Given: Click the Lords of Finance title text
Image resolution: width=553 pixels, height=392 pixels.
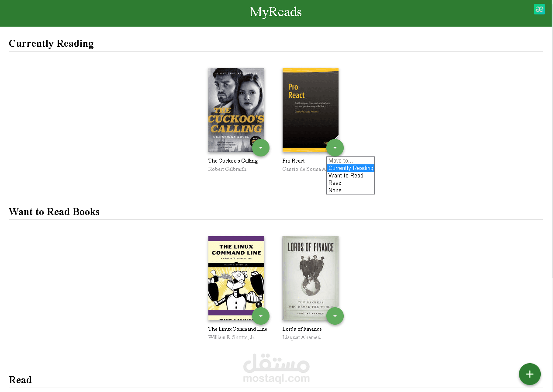Looking at the screenshot, I should tap(302, 329).
